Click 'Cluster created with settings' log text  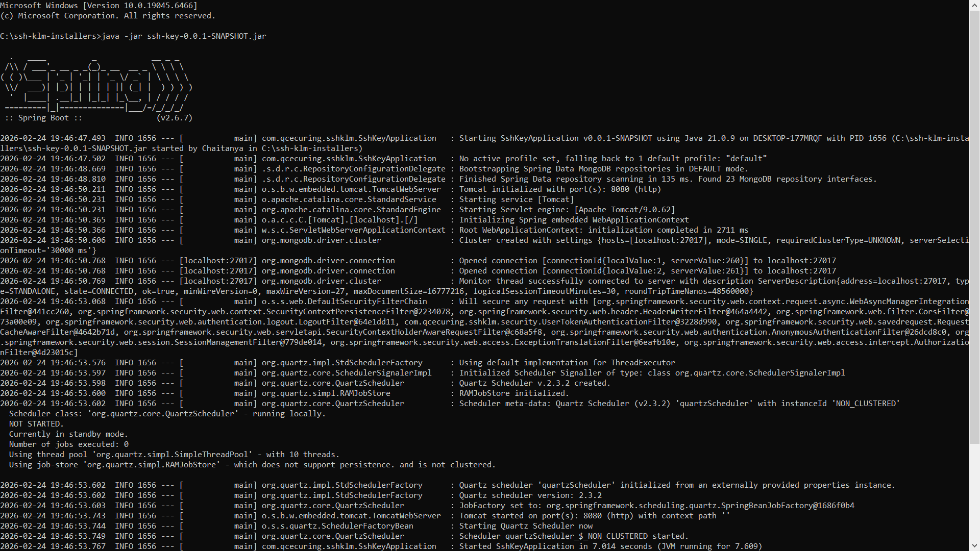[526, 240]
